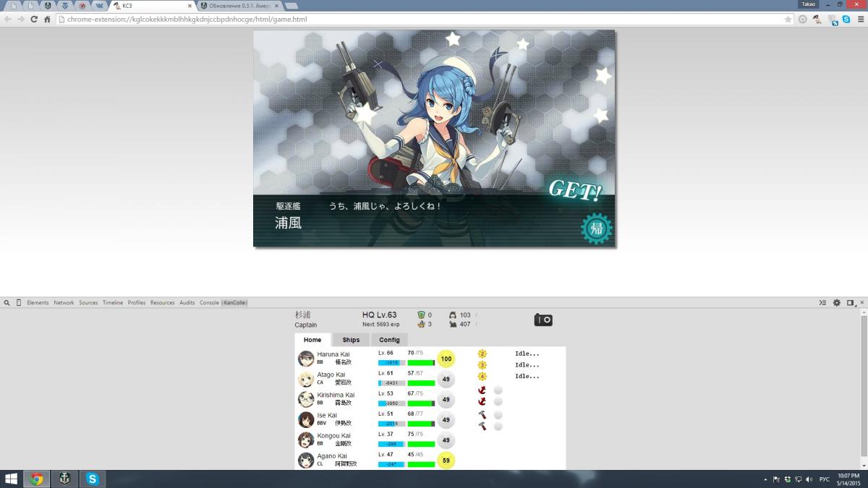Viewport: 868px width, 488px height.
Task: Bookmark this page with the star icon
Action: click(x=788, y=20)
